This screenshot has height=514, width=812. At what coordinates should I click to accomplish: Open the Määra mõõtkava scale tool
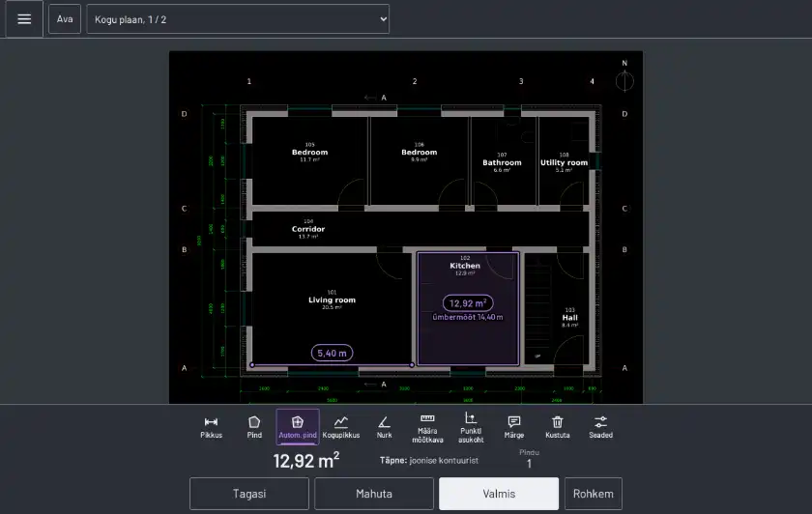(427, 427)
